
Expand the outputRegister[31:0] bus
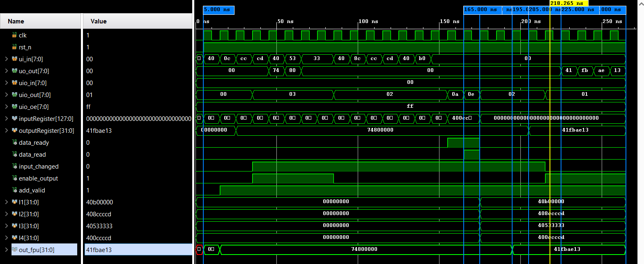pos(6,131)
